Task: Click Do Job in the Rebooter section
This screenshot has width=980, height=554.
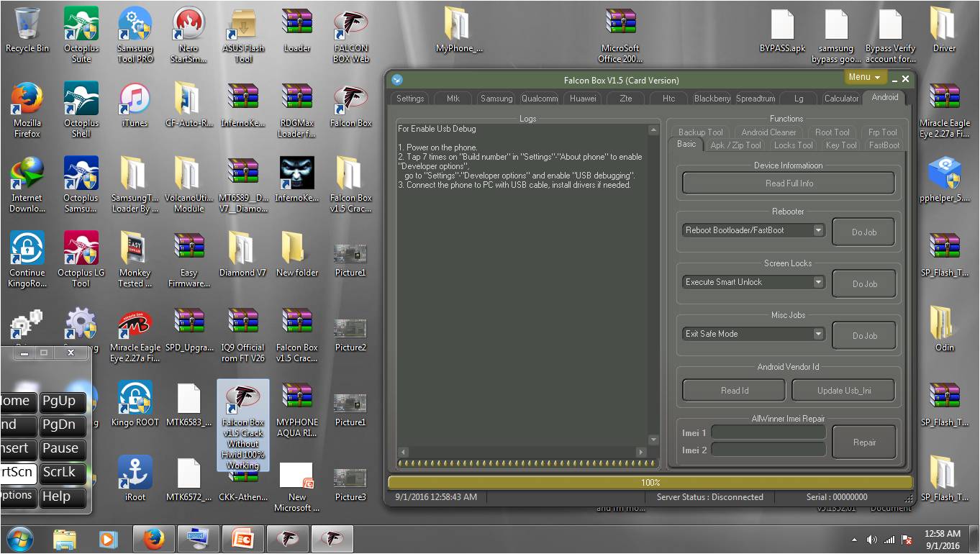Action: click(864, 232)
